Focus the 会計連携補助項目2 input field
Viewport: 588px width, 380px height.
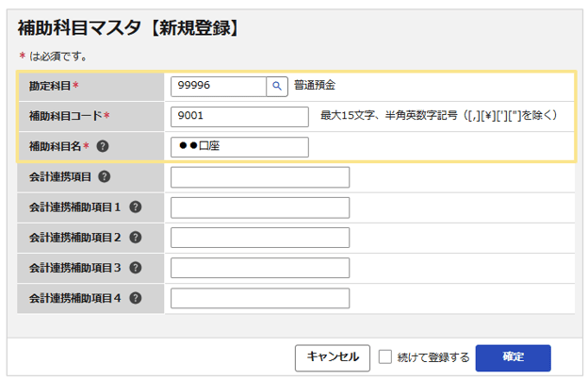260,238
